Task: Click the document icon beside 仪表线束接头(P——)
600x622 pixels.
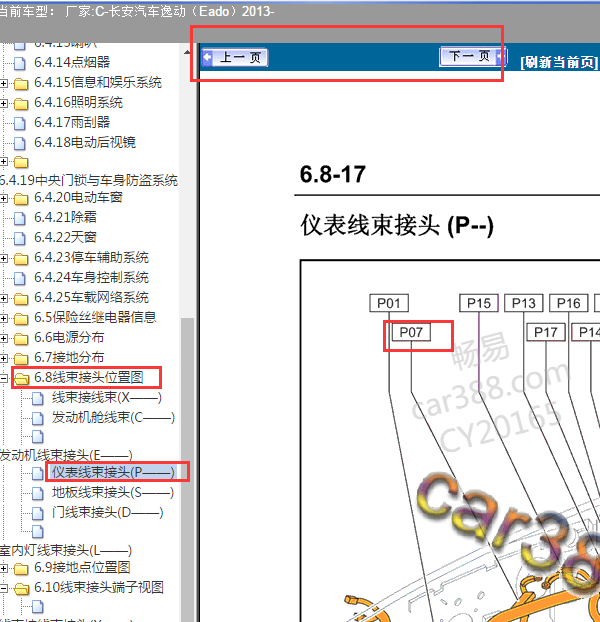Action: point(38,473)
